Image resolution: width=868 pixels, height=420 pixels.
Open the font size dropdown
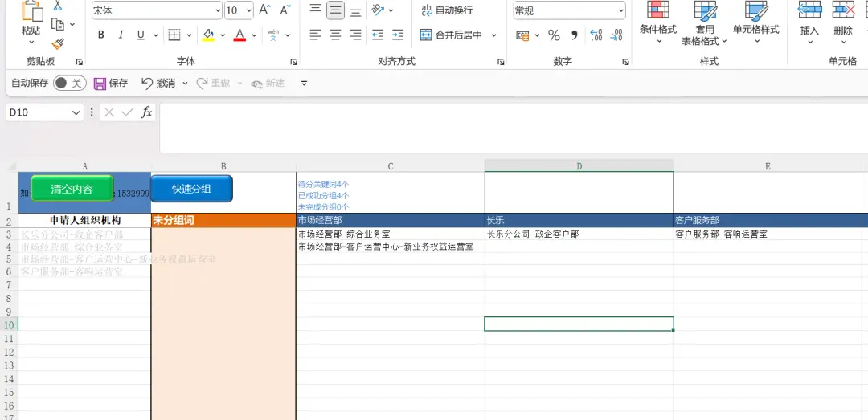[248, 10]
